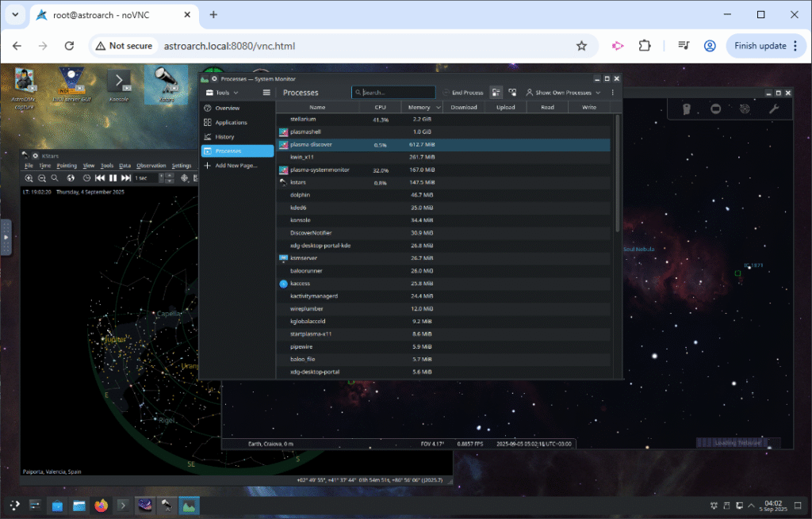Launch the INDI server GUI desktop icon
812x519 pixels.
click(71, 85)
